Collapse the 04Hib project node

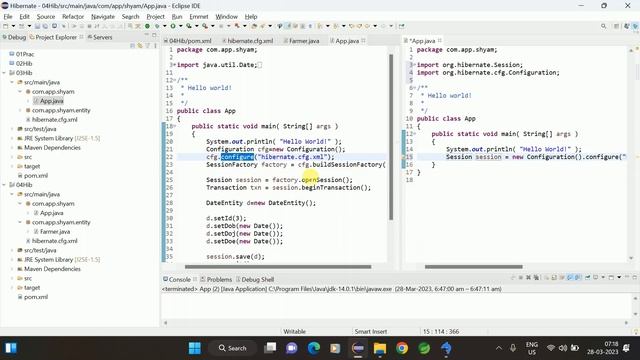click(x=4, y=185)
